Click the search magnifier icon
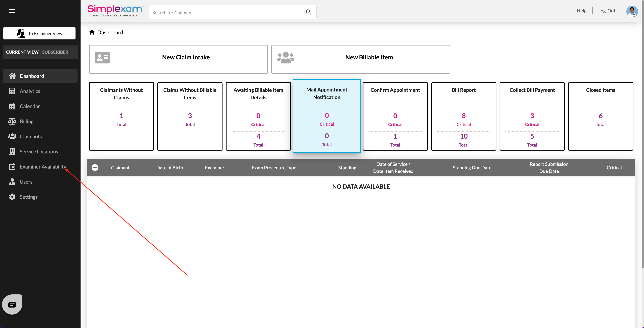Image resolution: width=644 pixels, height=328 pixels. (x=308, y=12)
